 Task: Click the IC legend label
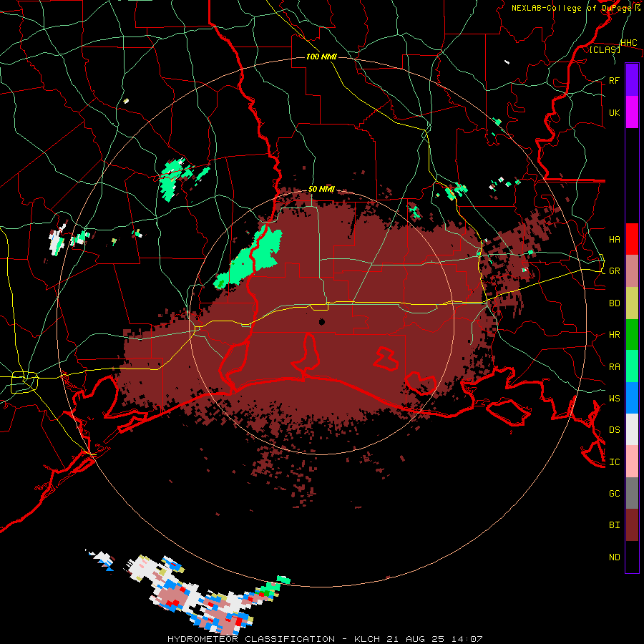pyautogui.click(x=614, y=462)
